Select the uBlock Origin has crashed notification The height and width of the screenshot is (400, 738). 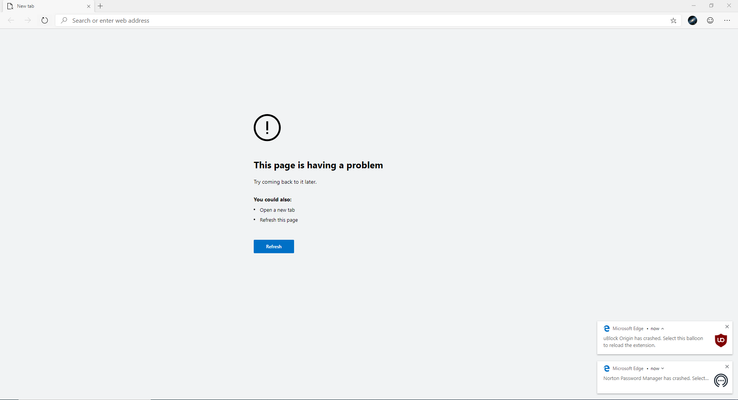pos(665,338)
